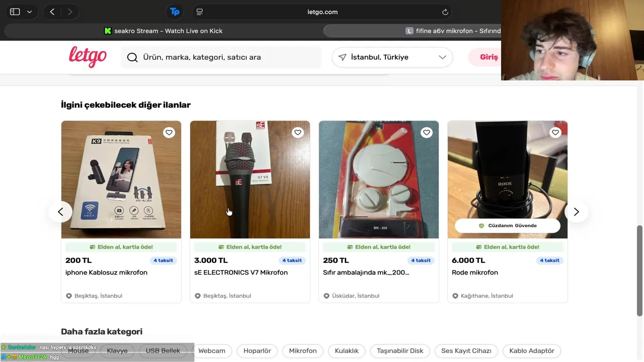Image resolution: width=644 pixels, height=362 pixels.
Task: Click the Cüzdanım Güvende badge
Action: click(508, 226)
